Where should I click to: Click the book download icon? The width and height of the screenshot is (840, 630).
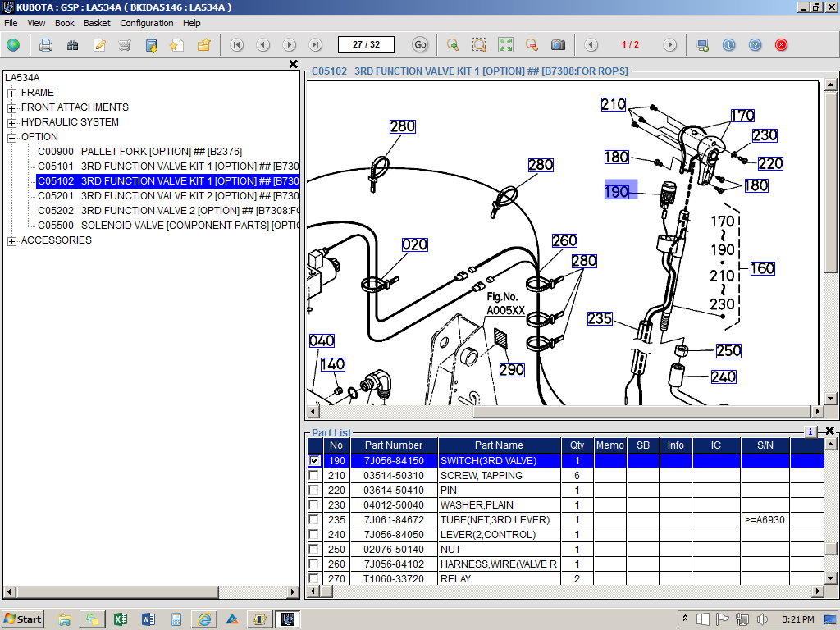[152, 45]
